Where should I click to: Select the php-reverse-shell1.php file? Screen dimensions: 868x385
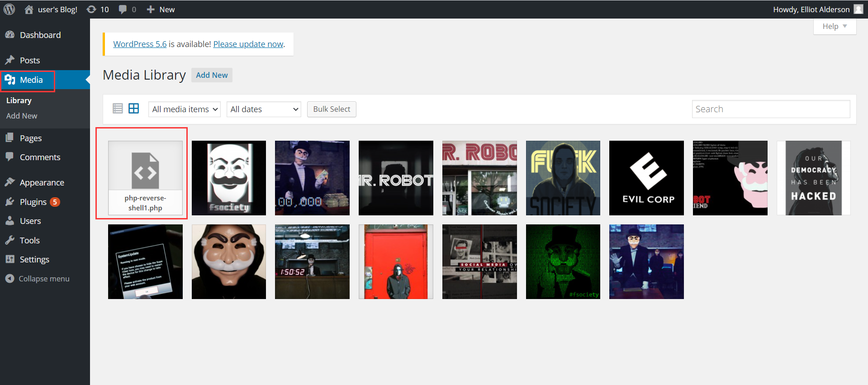(145, 178)
